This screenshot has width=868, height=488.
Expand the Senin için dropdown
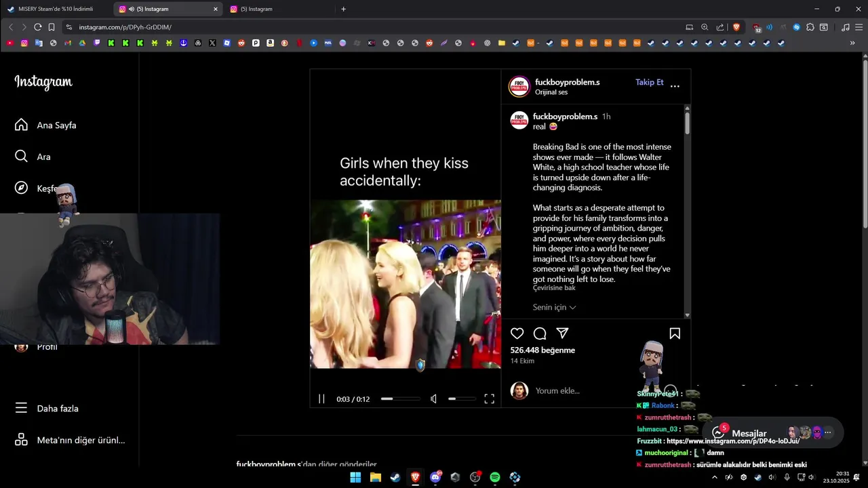pyautogui.click(x=554, y=307)
